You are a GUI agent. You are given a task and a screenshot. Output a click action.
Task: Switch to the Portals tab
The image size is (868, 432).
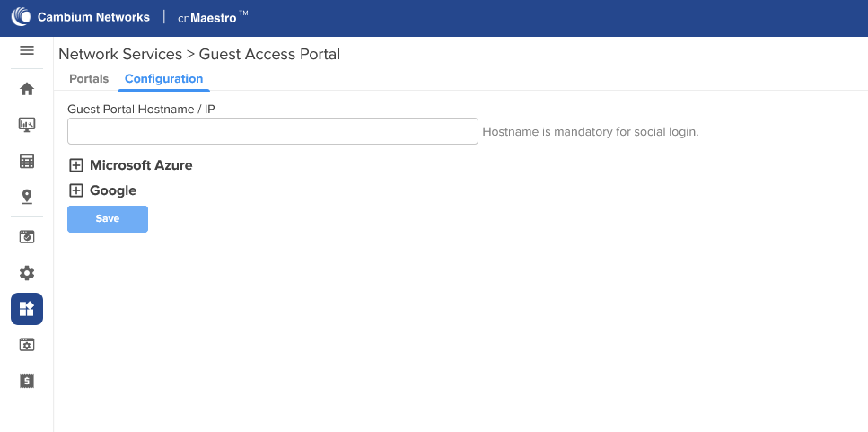click(89, 79)
